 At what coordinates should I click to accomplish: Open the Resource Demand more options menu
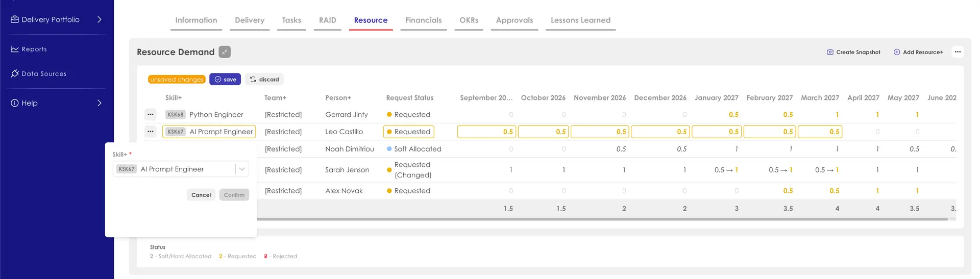pos(958,52)
